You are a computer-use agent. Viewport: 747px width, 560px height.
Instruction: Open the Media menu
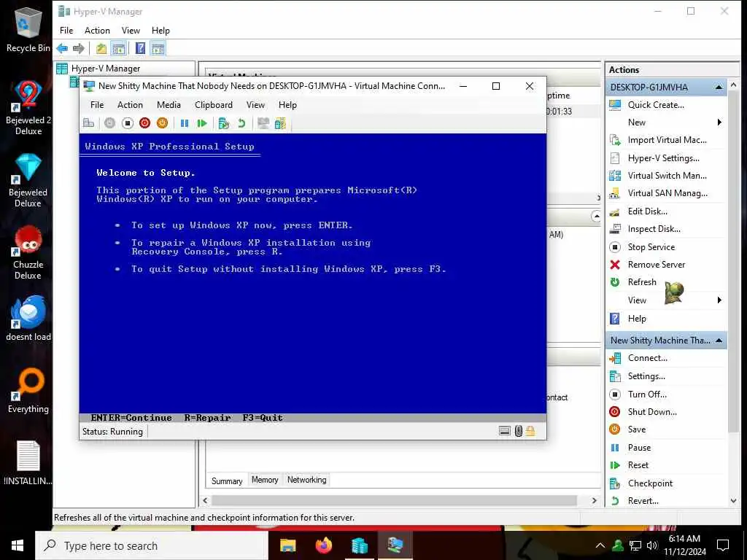coord(169,105)
